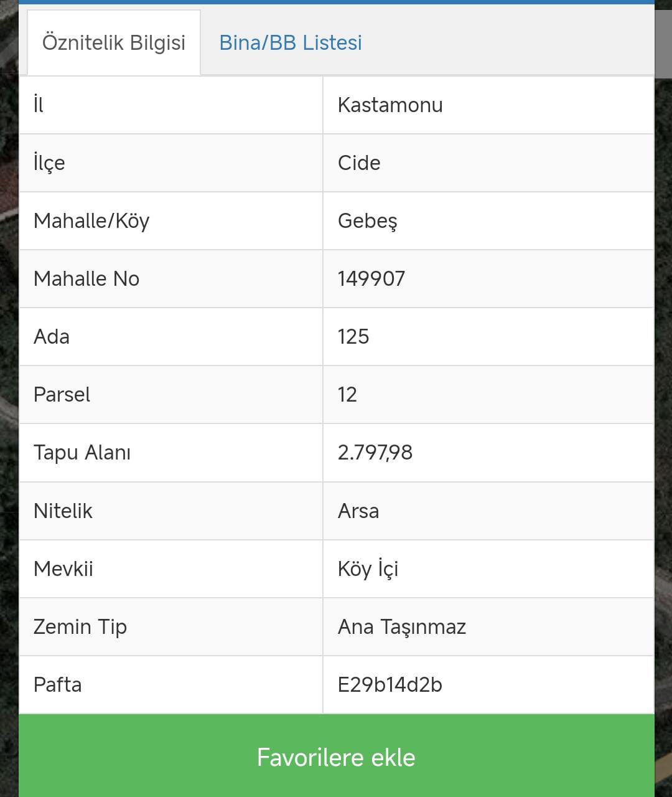The height and width of the screenshot is (797, 672).
Task: Select the Ada value 125
Action: coord(353,336)
